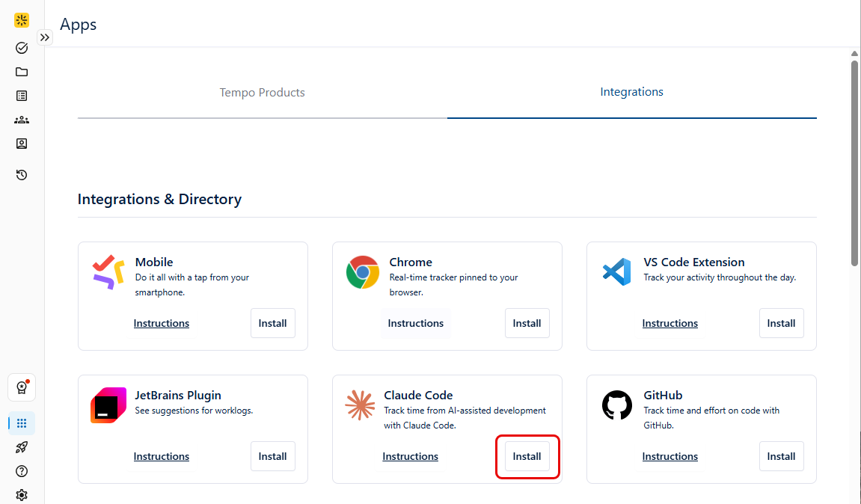Click the Mobile app logo icon
Image resolution: width=861 pixels, height=504 pixels.
[x=108, y=271]
